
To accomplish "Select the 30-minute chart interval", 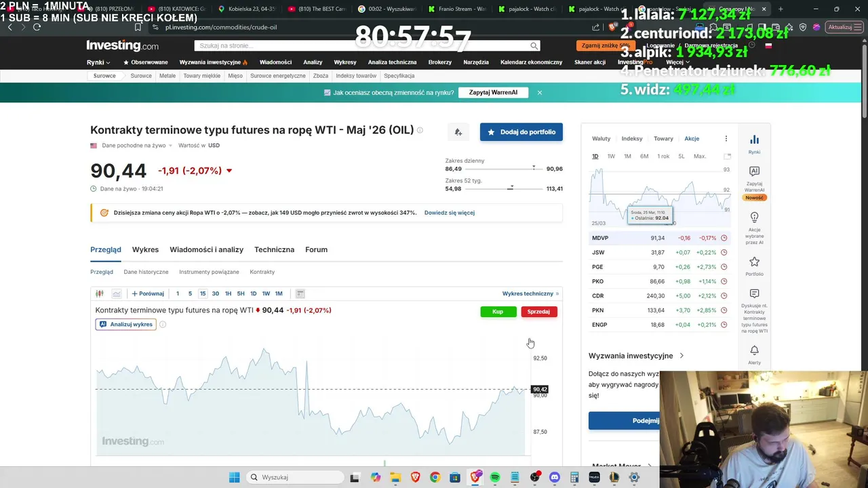I will click(216, 293).
